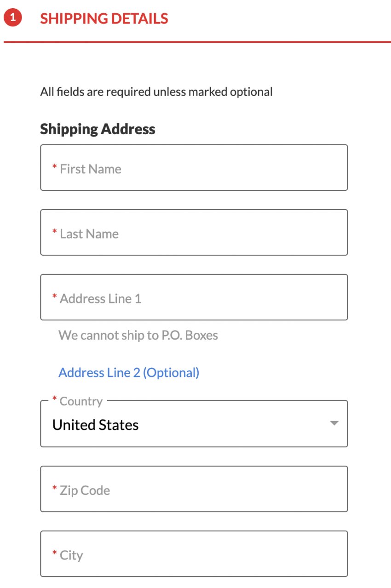Screen dimensions: 391x588
Task: Click the required asterisk next to City
Action: [55, 553]
